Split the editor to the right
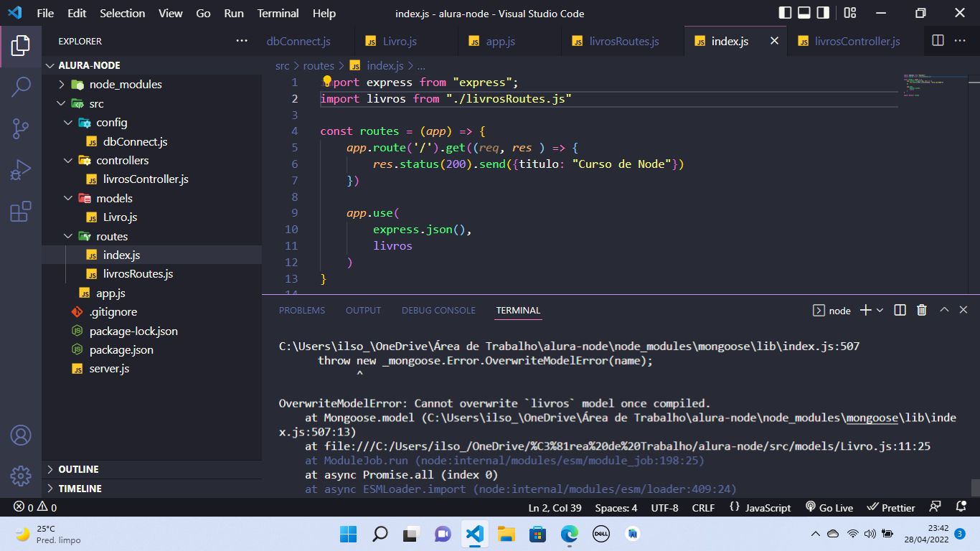The width and height of the screenshot is (980, 551). click(x=938, y=41)
